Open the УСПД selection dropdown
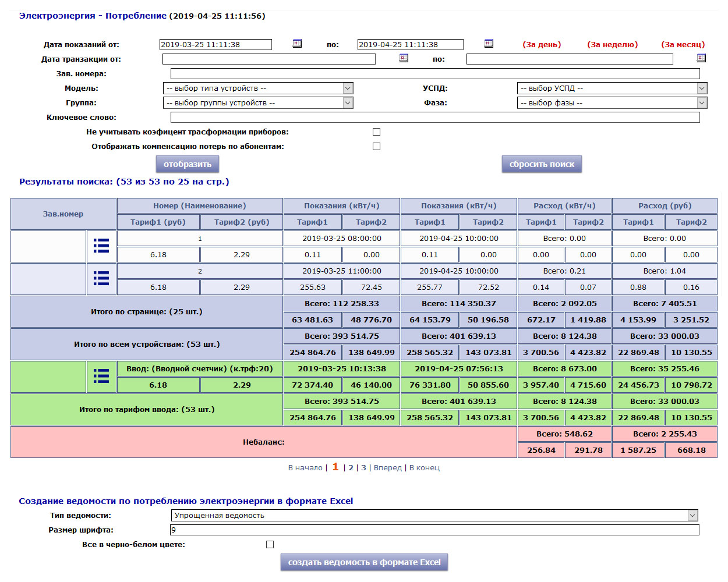 [x=612, y=88]
